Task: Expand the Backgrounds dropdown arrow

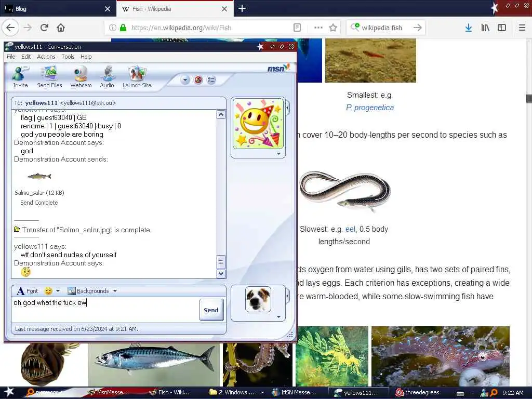Action: tap(115, 291)
